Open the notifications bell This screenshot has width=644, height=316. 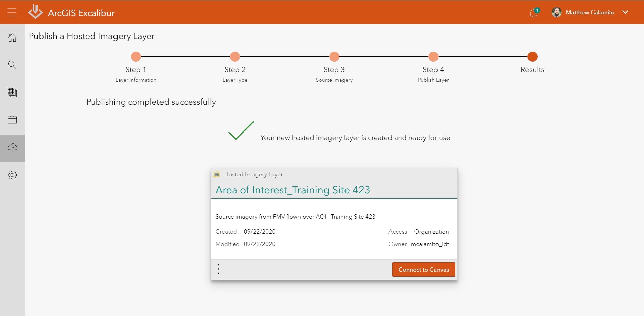click(x=533, y=13)
